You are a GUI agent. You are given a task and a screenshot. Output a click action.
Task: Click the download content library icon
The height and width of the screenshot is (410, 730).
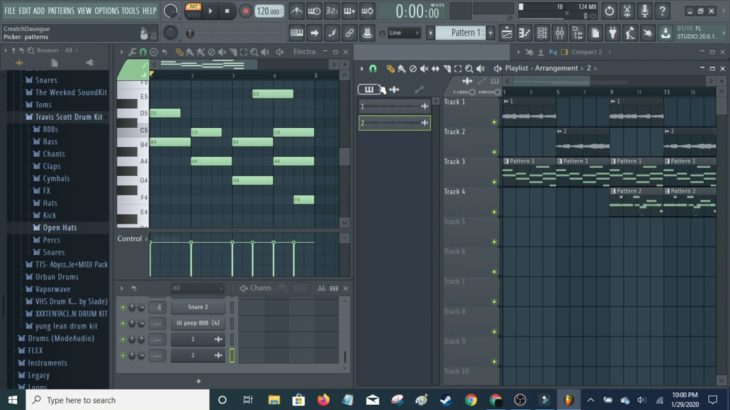click(666, 33)
